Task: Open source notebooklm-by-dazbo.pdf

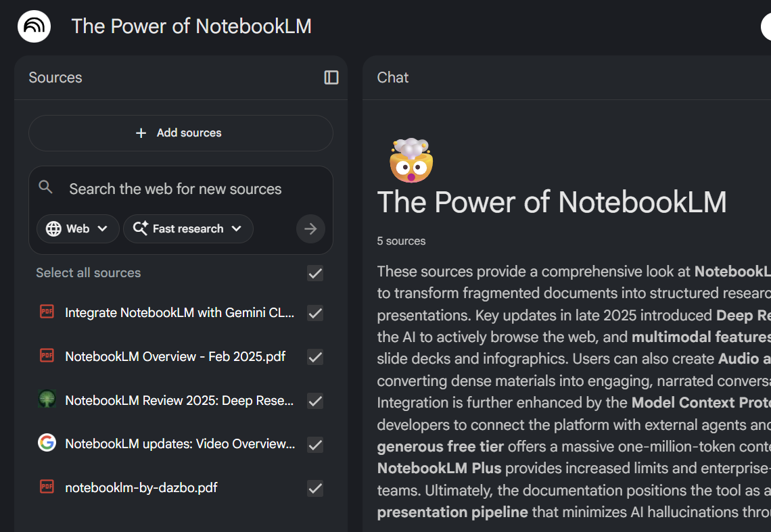Action: click(x=141, y=488)
